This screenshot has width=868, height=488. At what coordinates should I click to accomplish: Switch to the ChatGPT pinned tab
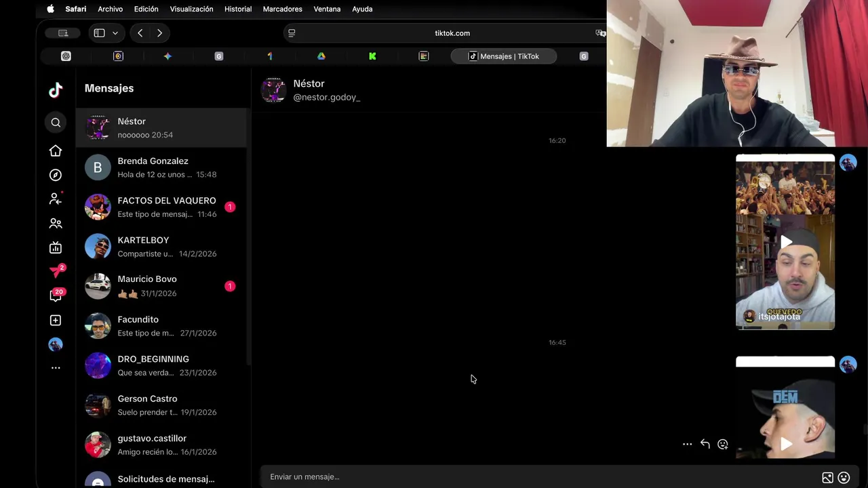tap(66, 56)
